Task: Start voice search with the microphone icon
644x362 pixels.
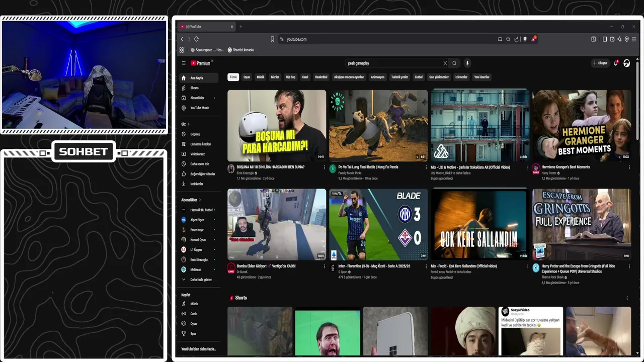Action: [x=467, y=63]
